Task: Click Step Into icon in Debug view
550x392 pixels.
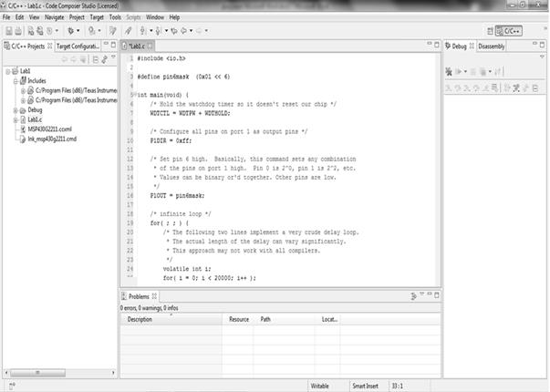Action: point(449,88)
